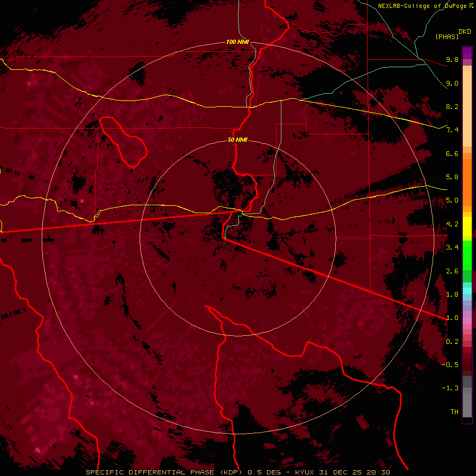
Task: Pick the bright orange band on the color bar
Action: (467, 182)
